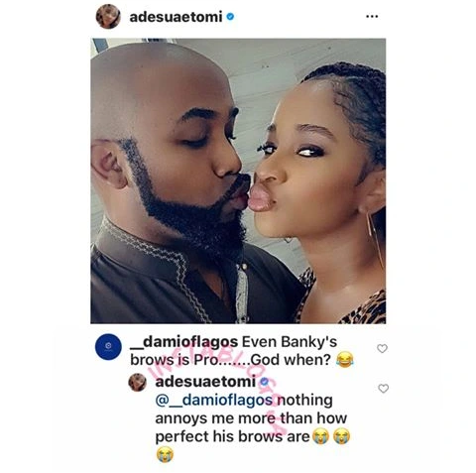Image resolution: width=476 pixels, height=473 pixels.
Task: Open the three-dot post options menu
Action: (372, 16)
